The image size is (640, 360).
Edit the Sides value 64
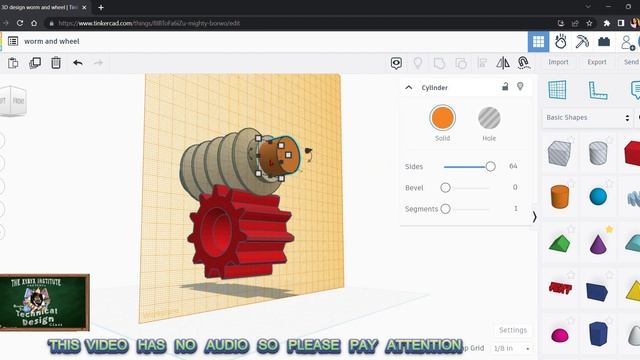(513, 166)
